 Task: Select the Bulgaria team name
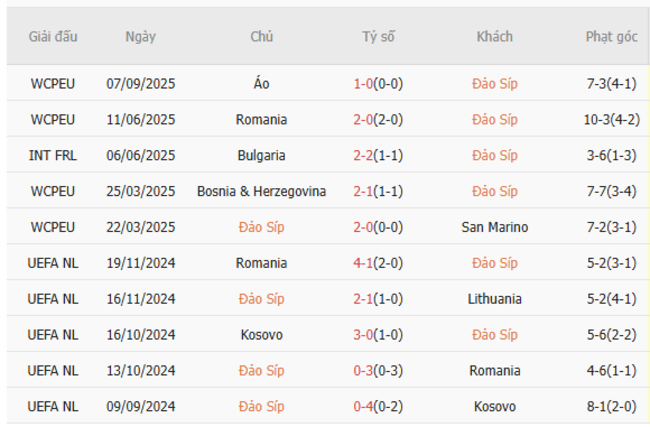point(262,156)
